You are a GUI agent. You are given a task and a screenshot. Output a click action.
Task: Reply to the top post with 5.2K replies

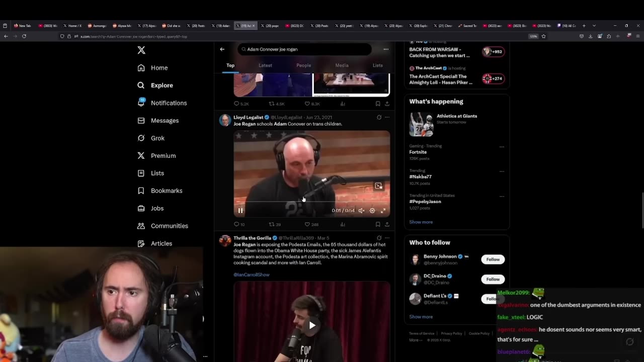pyautogui.click(x=241, y=104)
